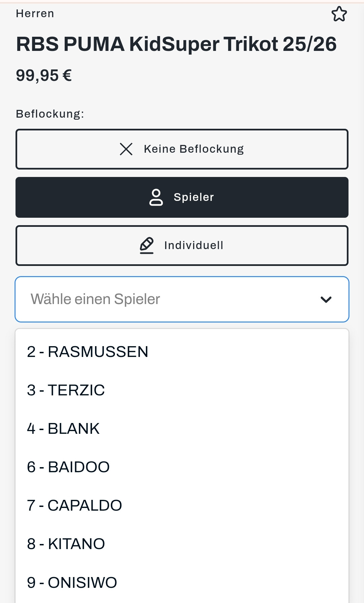Image resolution: width=364 pixels, height=603 pixels.
Task: Choose 4 - BLANK player
Action: tap(63, 429)
